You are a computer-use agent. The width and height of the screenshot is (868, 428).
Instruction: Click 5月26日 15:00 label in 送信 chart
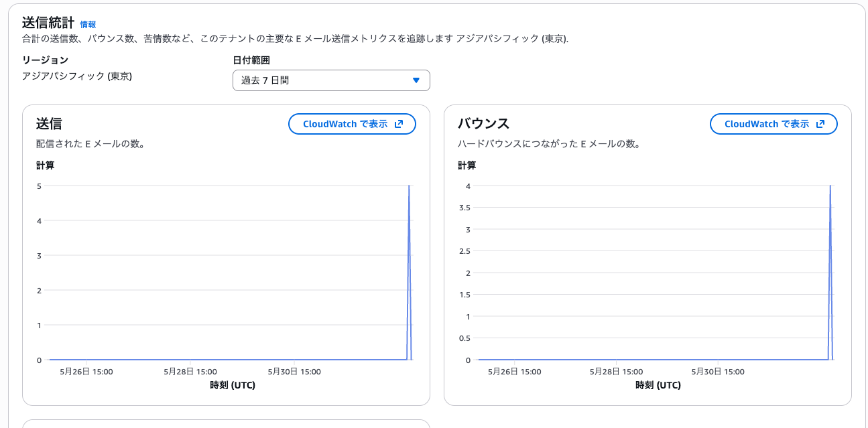click(x=86, y=372)
